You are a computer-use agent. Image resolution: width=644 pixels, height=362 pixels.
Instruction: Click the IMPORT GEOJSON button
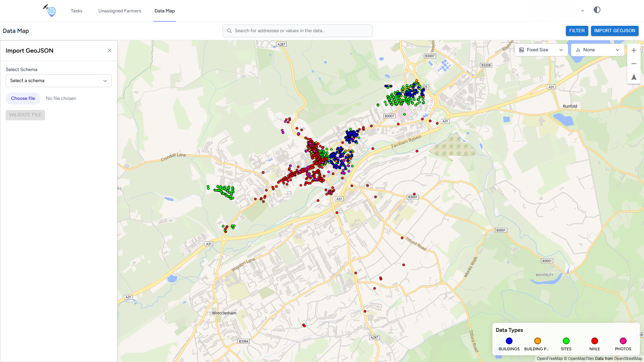[614, 31]
